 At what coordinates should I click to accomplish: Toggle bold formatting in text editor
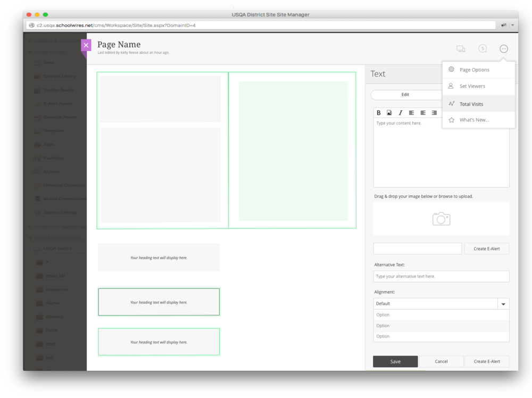pyautogui.click(x=379, y=113)
